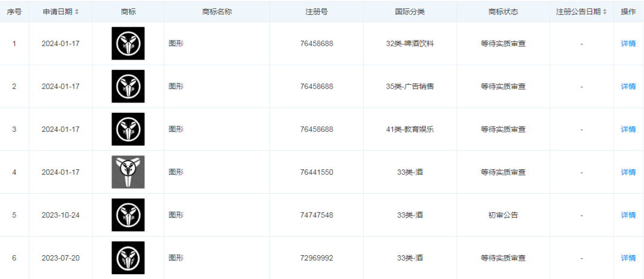Click the trademark image in row 2
The width and height of the screenshot is (644, 279).
pos(128,86)
